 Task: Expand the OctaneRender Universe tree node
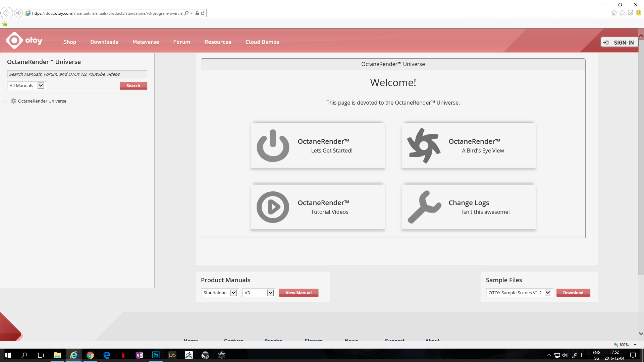(5, 101)
